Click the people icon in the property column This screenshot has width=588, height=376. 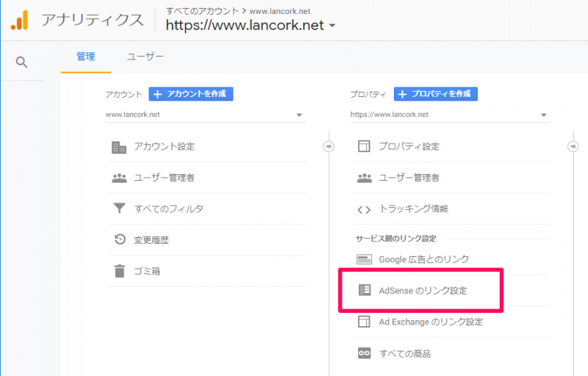[x=364, y=178]
